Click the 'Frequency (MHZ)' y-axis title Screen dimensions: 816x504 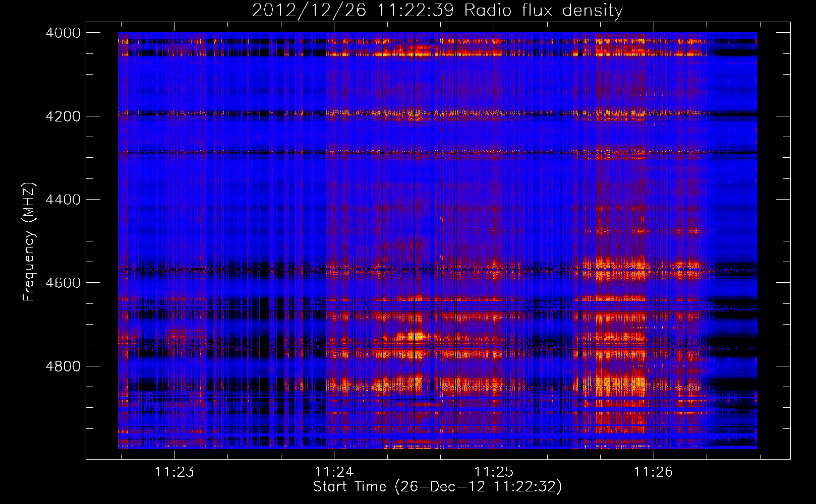[29, 242]
